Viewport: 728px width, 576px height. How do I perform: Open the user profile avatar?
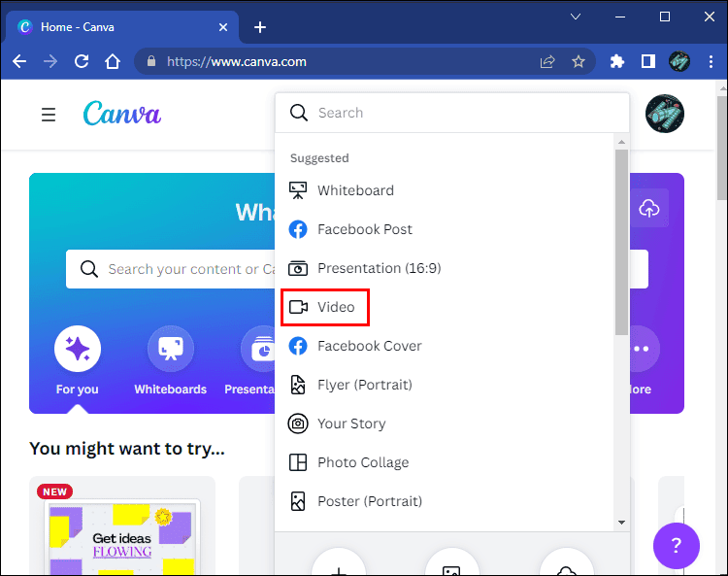coord(665,114)
